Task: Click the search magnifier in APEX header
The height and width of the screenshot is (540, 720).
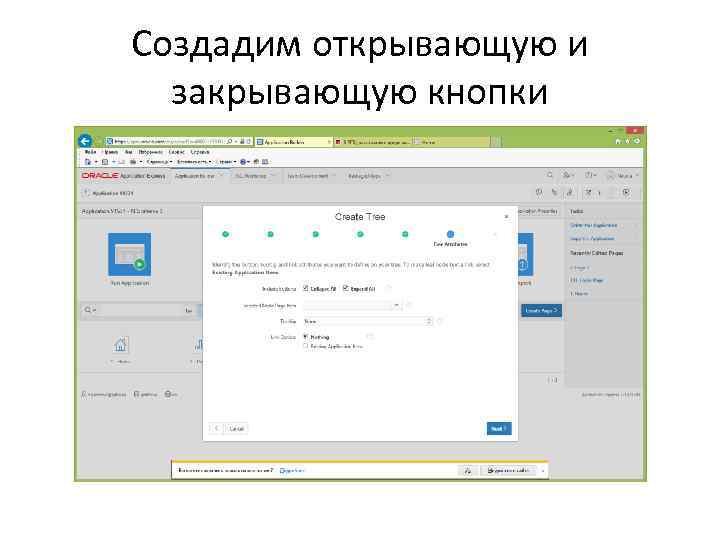Action: pos(550,175)
